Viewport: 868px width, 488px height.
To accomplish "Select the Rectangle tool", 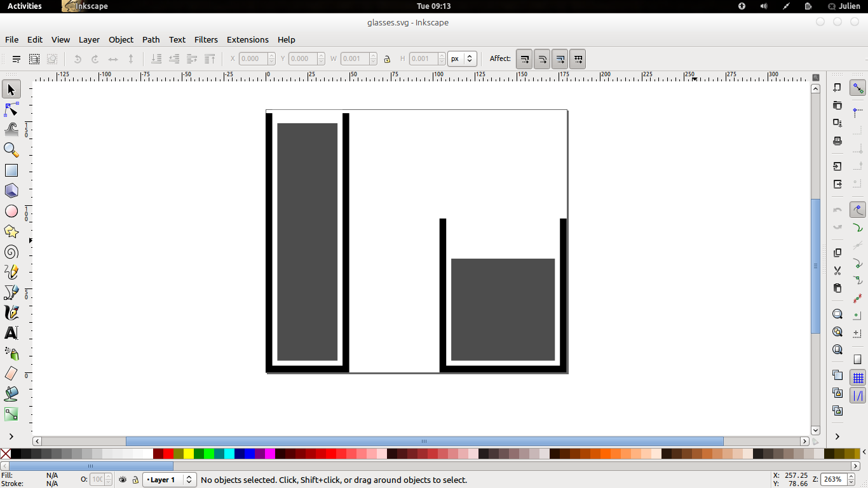I will [x=11, y=171].
